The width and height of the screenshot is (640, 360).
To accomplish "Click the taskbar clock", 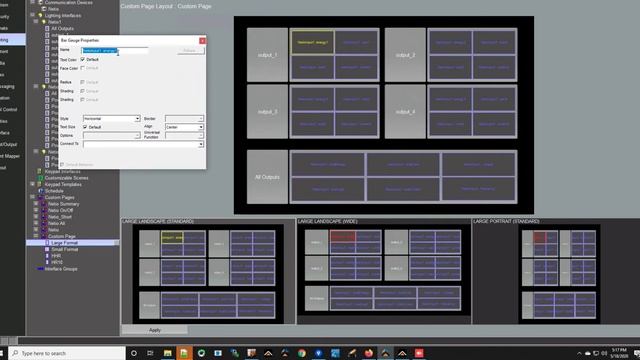I will pos(619,353).
